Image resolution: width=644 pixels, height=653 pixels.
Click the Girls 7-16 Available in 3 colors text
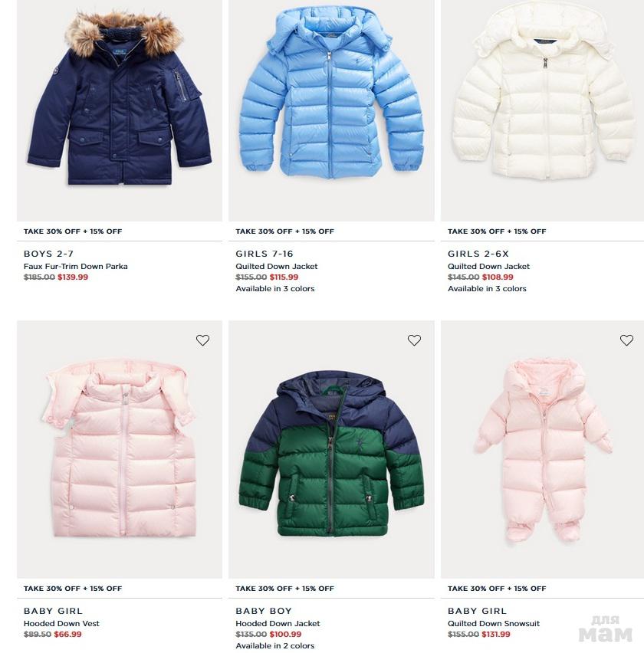(275, 289)
